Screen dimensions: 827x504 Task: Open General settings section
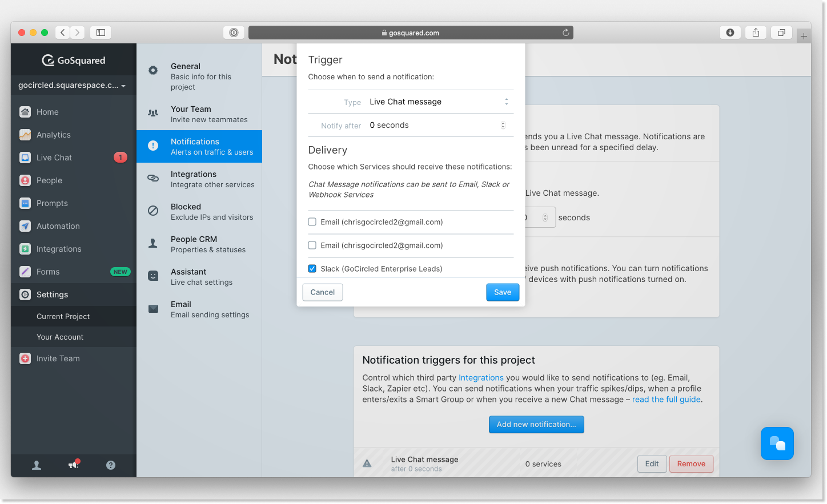click(199, 76)
